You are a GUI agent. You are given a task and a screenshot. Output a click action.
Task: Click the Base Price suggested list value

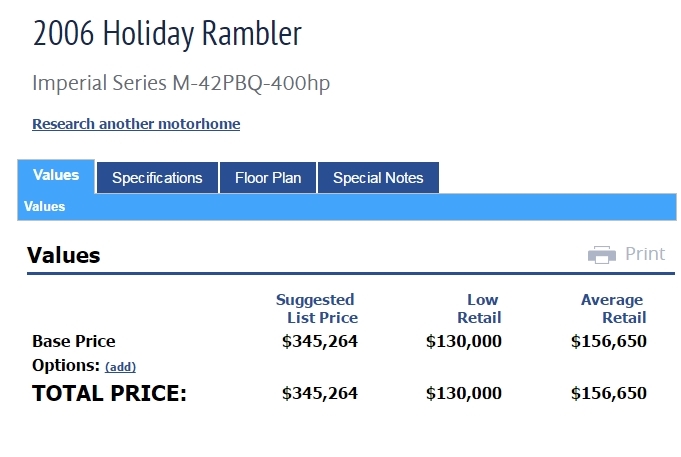click(x=320, y=341)
